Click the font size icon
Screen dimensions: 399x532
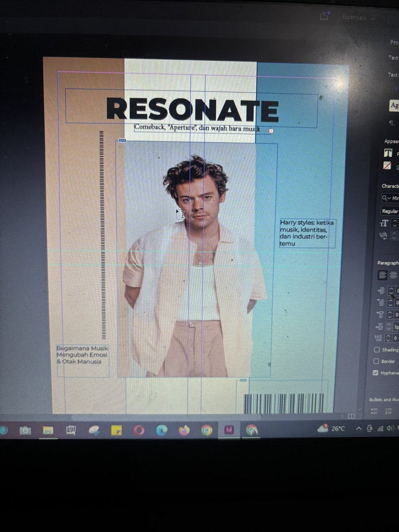tap(384, 223)
